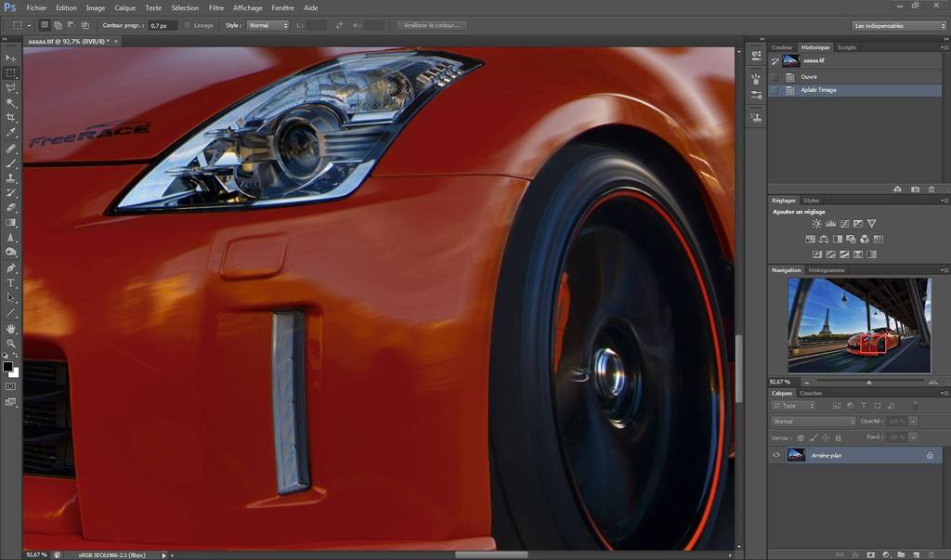Open the Style dropdown set to Normal
Screen dimensions: 951x560
click(268, 25)
